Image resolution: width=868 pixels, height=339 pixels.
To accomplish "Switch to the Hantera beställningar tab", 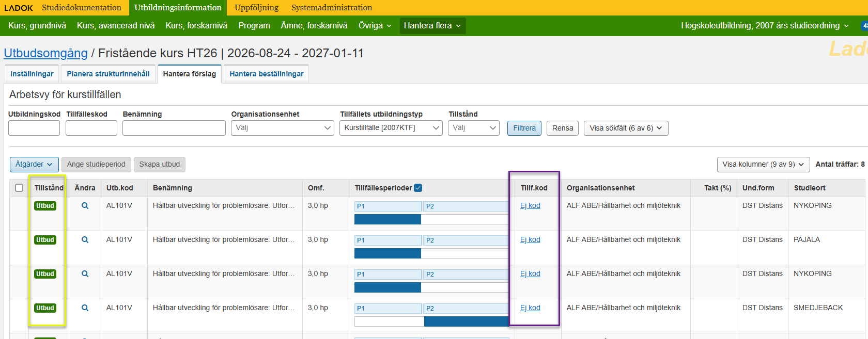I will (266, 74).
